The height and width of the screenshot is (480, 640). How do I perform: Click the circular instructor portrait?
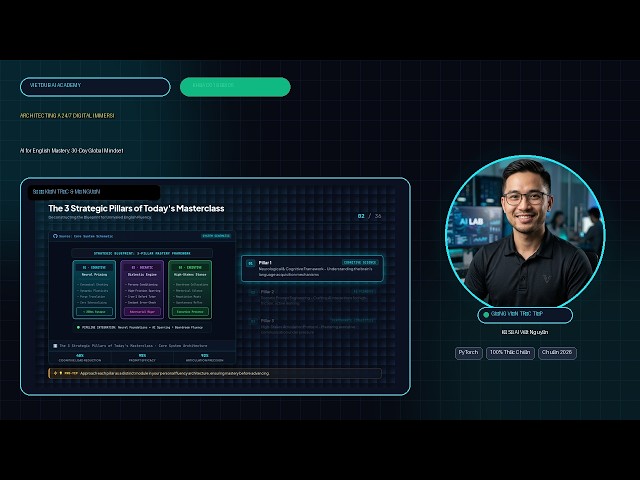tap(525, 233)
